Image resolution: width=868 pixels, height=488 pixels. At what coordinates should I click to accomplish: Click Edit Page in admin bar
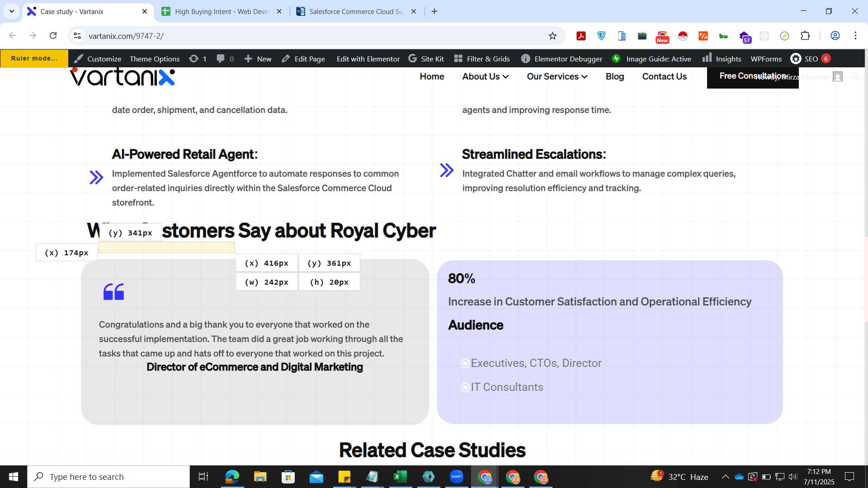pyautogui.click(x=303, y=59)
